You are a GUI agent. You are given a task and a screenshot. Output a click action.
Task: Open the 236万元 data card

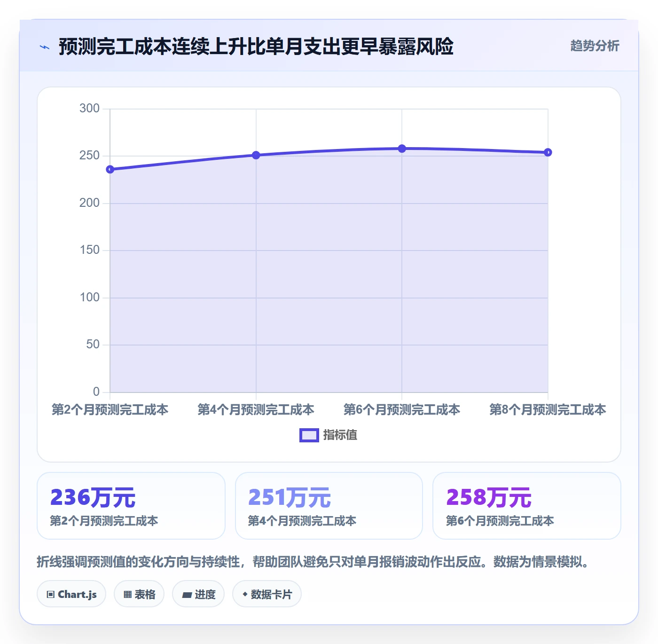click(x=131, y=506)
